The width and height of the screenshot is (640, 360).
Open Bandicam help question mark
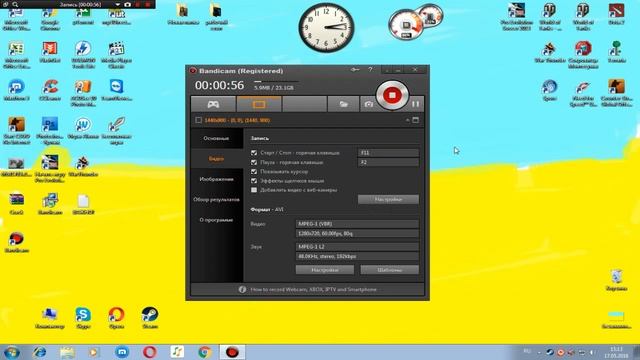(370, 70)
